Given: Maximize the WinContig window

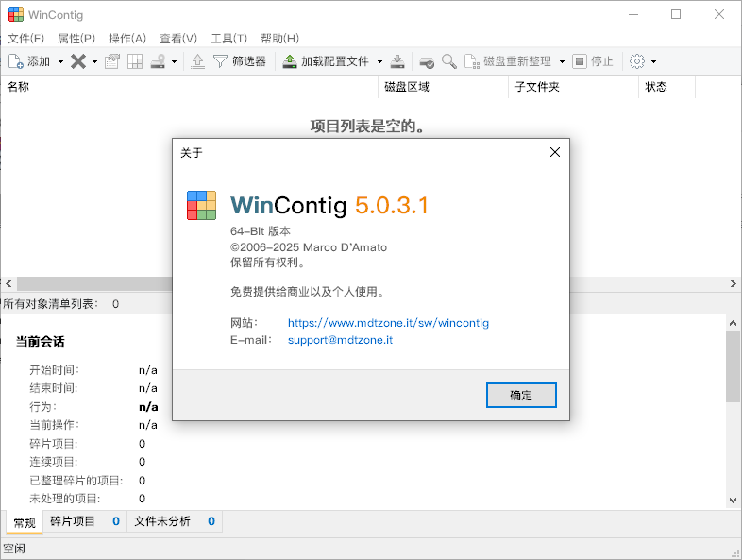Looking at the screenshot, I should tap(676, 15).
